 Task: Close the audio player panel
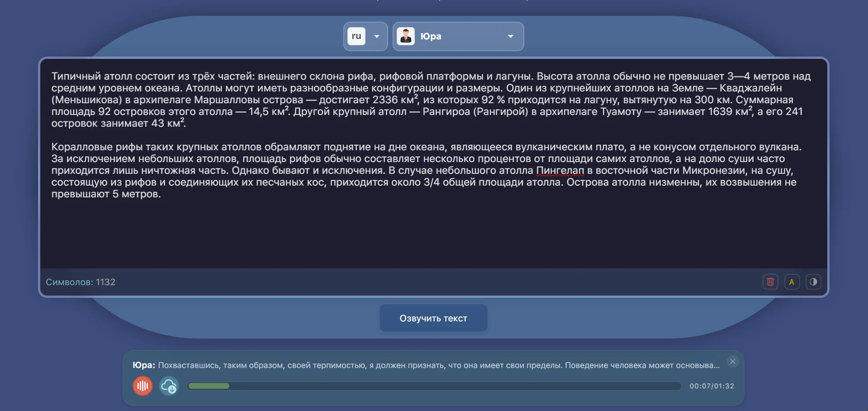(733, 361)
